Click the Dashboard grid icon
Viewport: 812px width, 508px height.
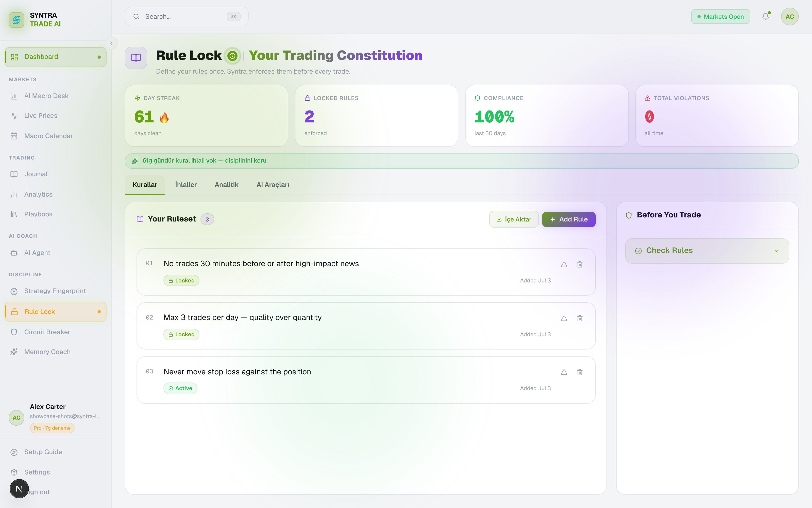14,57
